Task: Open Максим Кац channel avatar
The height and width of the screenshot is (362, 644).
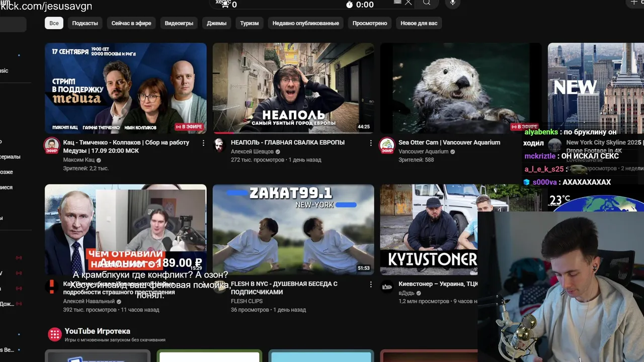Action: pyautogui.click(x=51, y=145)
